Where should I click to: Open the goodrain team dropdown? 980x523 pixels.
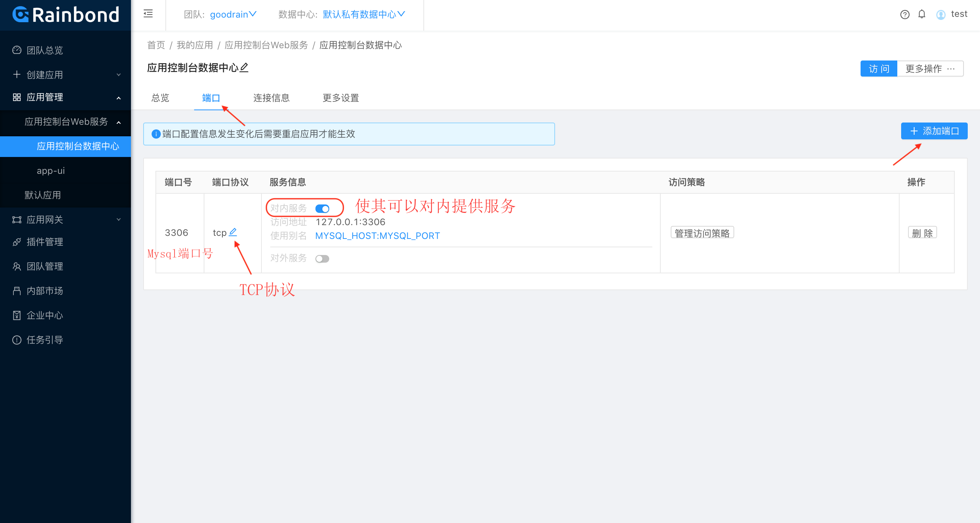(x=233, y=15)
